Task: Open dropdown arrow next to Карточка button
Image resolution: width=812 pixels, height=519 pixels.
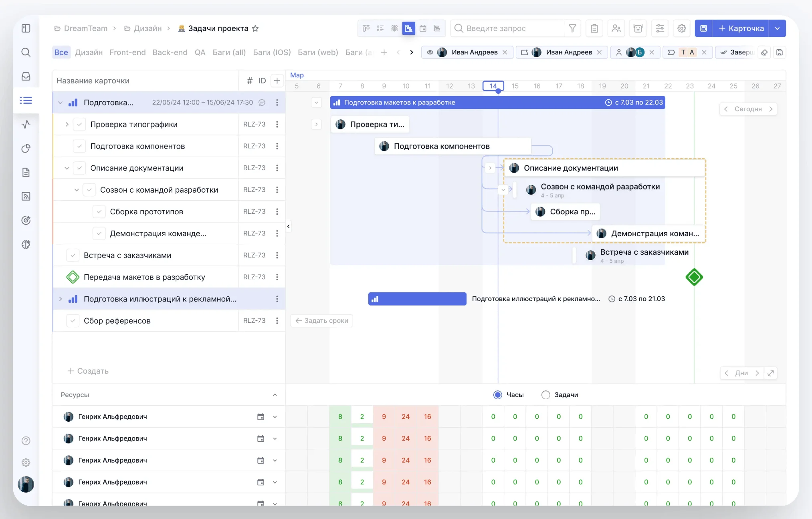Action: point(777,28)
